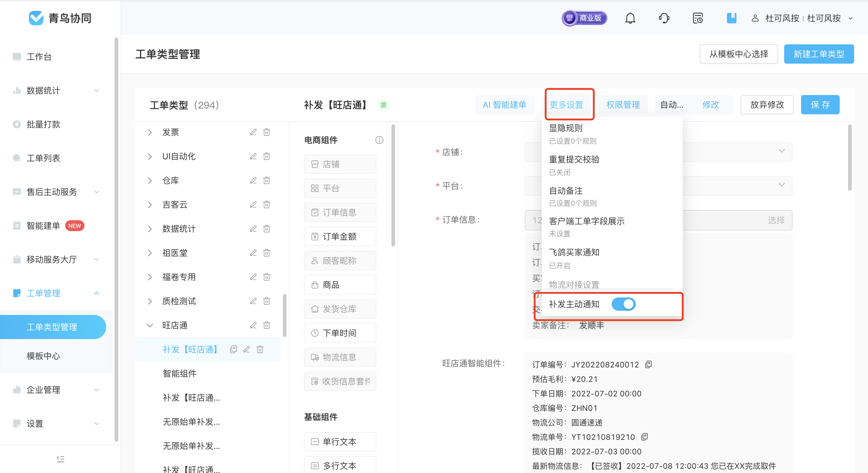868x473 pixels.
Task: Expand the 发票 tree node
Action: (150, 132)
